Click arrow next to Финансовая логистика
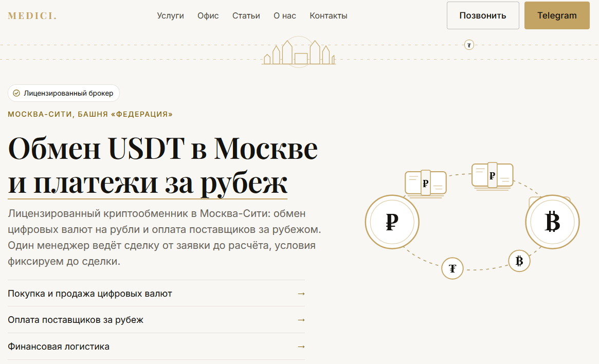 [x=301, y=347]
